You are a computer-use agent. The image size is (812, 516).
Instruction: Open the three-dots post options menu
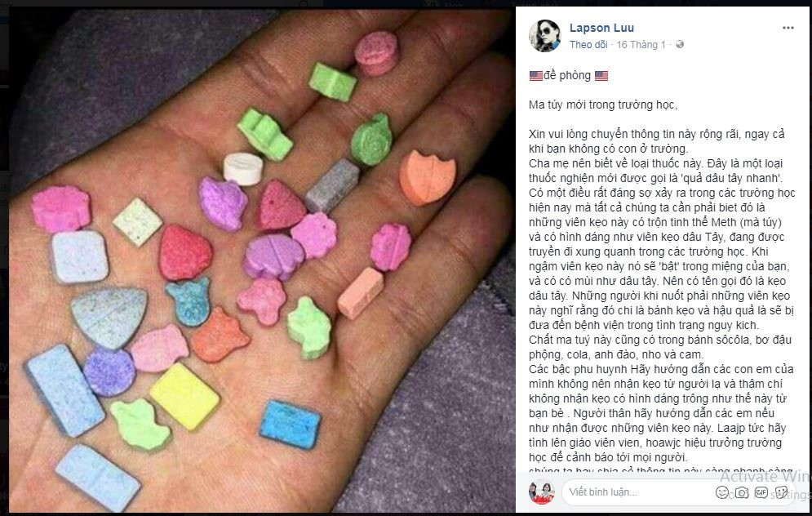pyautogui.click(x=788, y=28)
